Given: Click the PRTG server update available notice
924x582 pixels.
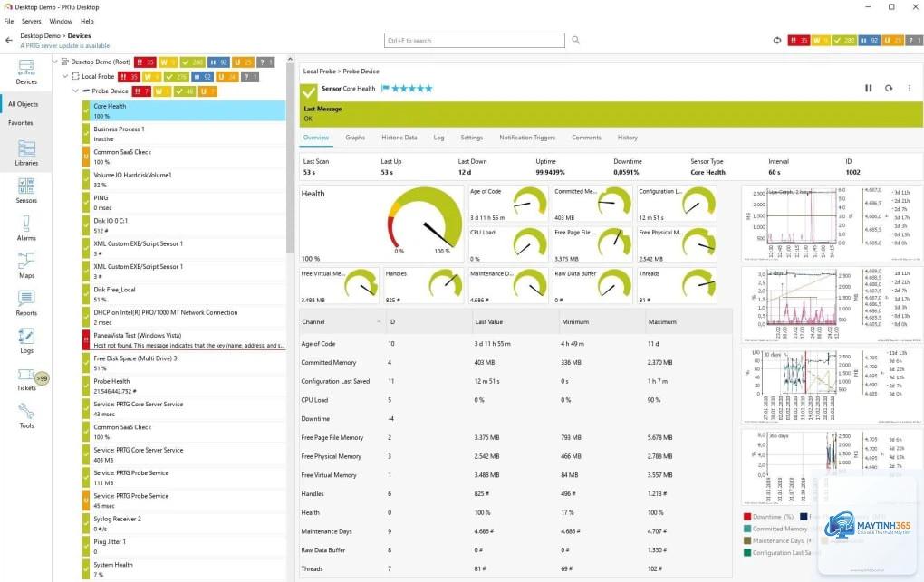Looking at the screenshot, I should tap(65, 46).
